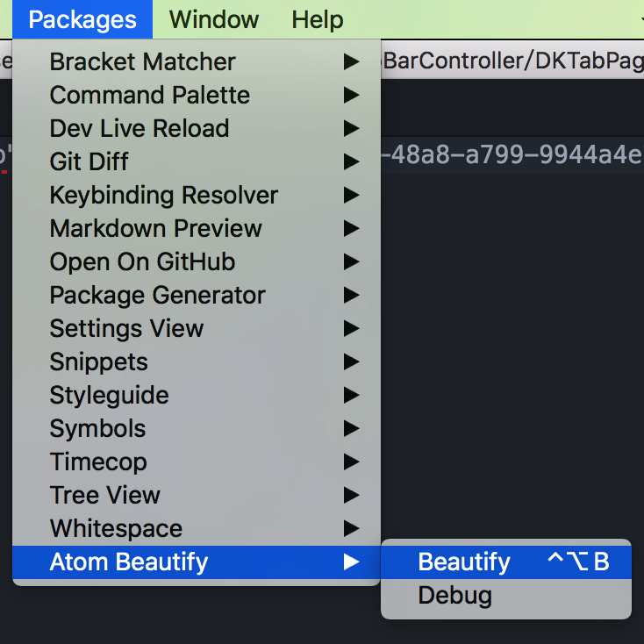Expand the Symbols submenu arrow
This screenshot has width=644, height=644.
point(352,428)
